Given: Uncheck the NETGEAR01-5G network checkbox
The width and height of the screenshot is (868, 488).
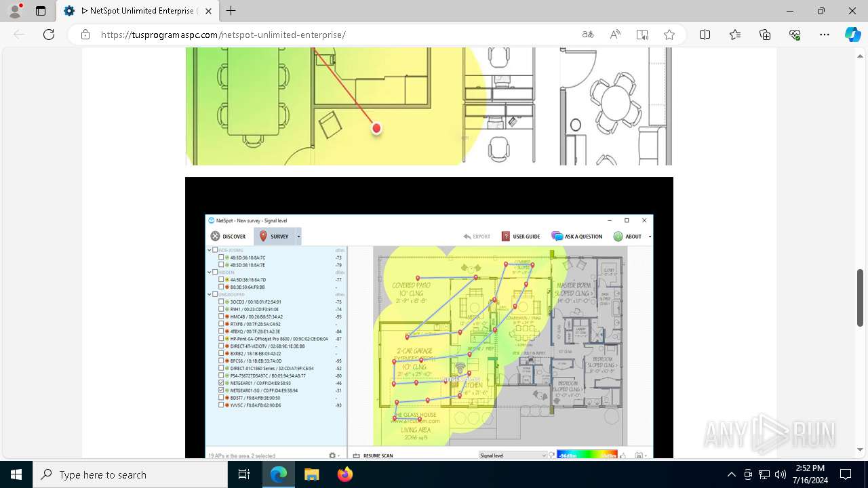Looking at the screenshot, I should coord(222,390).
